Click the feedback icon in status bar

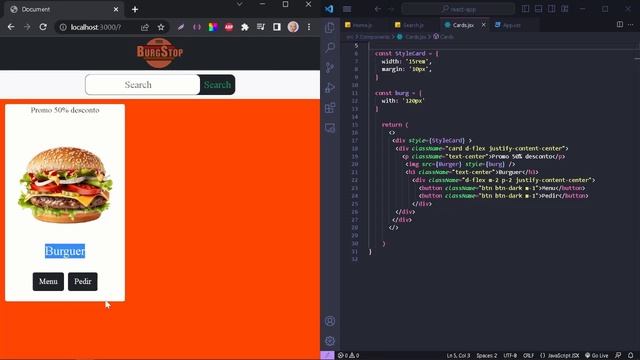point(618,356)
